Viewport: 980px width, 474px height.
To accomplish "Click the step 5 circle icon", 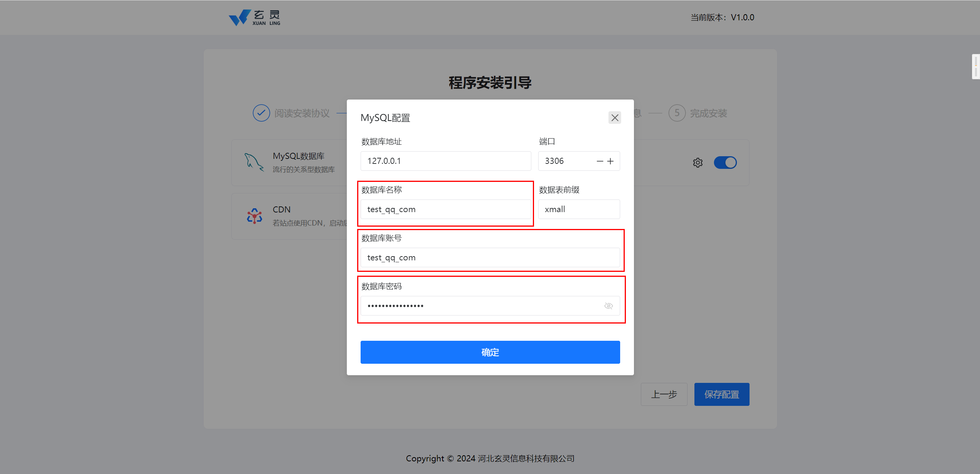I will click(x=677, y=113).
